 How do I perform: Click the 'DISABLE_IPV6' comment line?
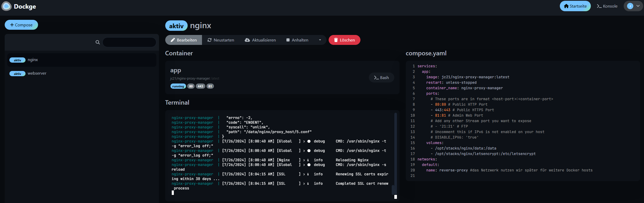tap(455, 137)
